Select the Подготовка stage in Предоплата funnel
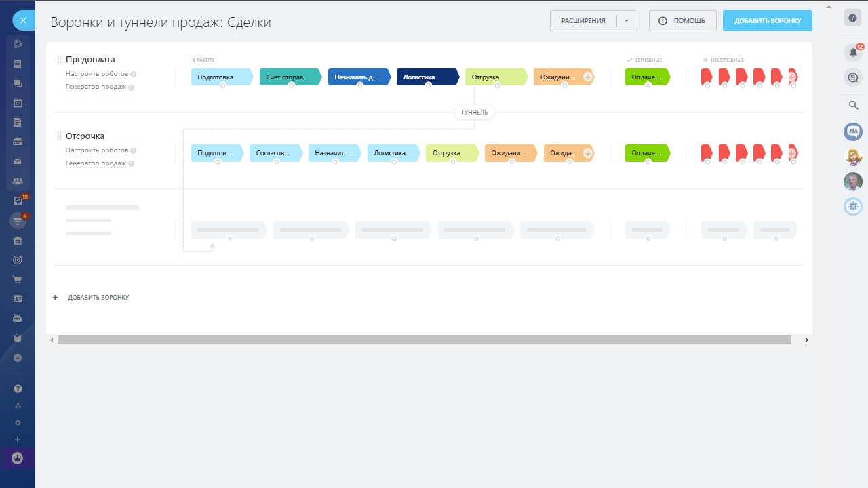The height and width of the screenshot is (488, 868). tap(222, 77)
